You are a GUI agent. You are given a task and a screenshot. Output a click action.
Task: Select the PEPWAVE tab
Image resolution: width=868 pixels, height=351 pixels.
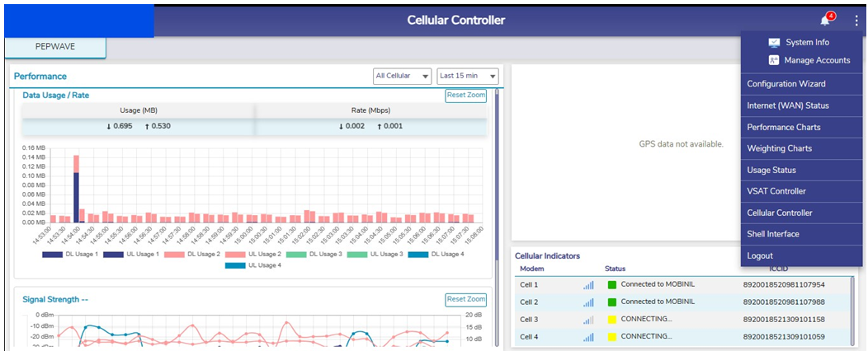click(55, 47)
